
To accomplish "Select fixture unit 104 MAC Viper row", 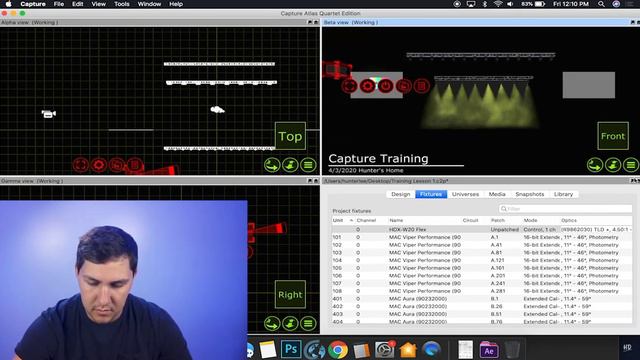I will pyautogui.click(x=482, y=260).
